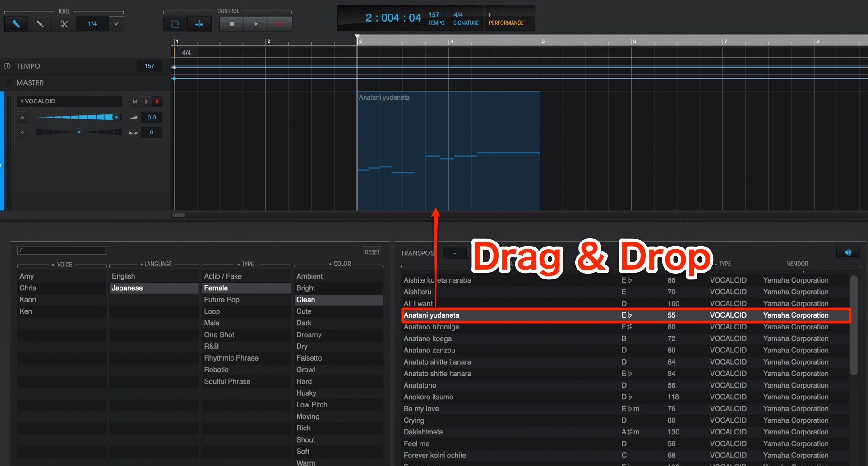This screenshot has height=466, width=868.
Task: Toggle loop playback mode
Action: [175, 24]
